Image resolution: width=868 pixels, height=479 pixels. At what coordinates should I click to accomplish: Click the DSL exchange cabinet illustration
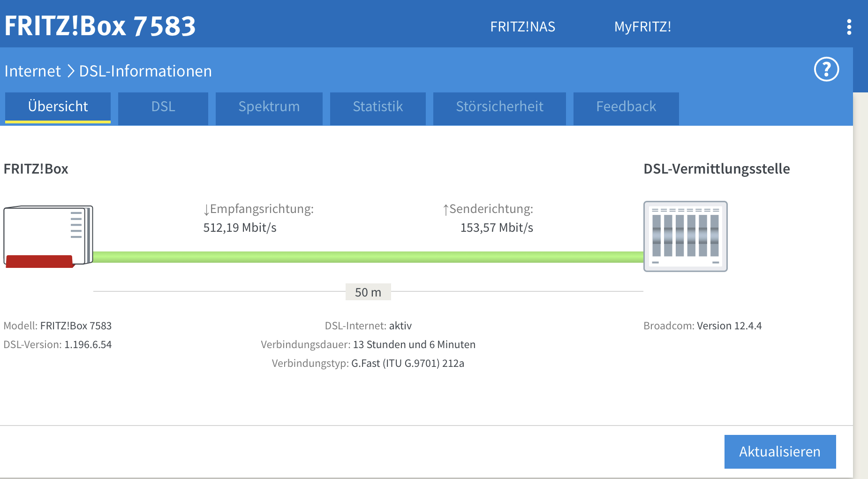[685, 236]
